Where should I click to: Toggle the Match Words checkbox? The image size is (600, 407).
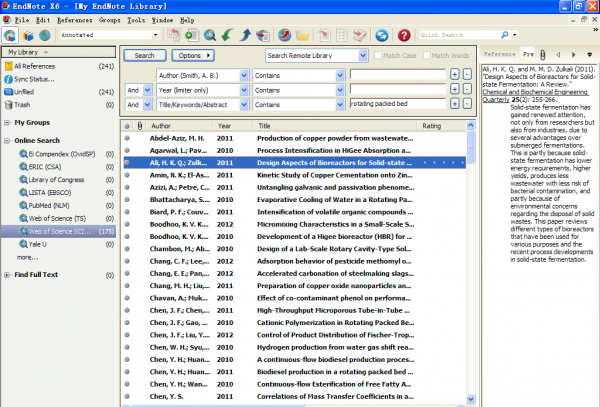tap(427, 55)
